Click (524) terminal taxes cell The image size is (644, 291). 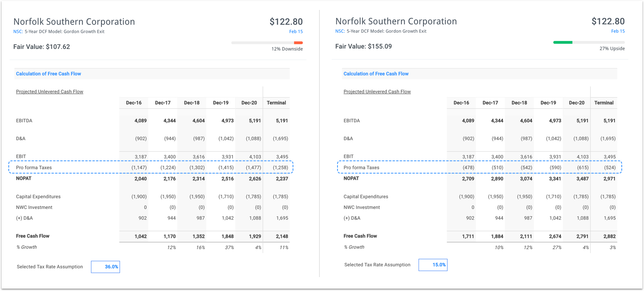click(x=610, y=168)
